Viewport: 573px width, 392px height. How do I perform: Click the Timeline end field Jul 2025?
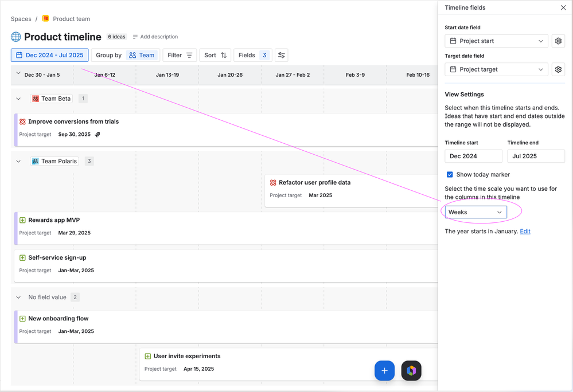[x=536, y=156]
